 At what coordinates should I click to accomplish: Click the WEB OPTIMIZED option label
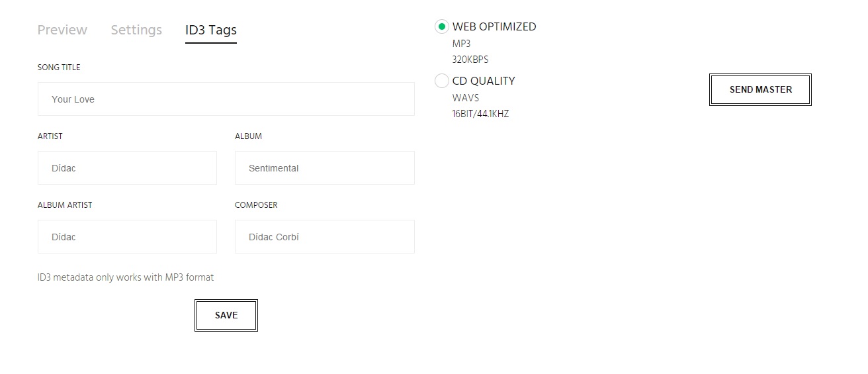[494, 27]
